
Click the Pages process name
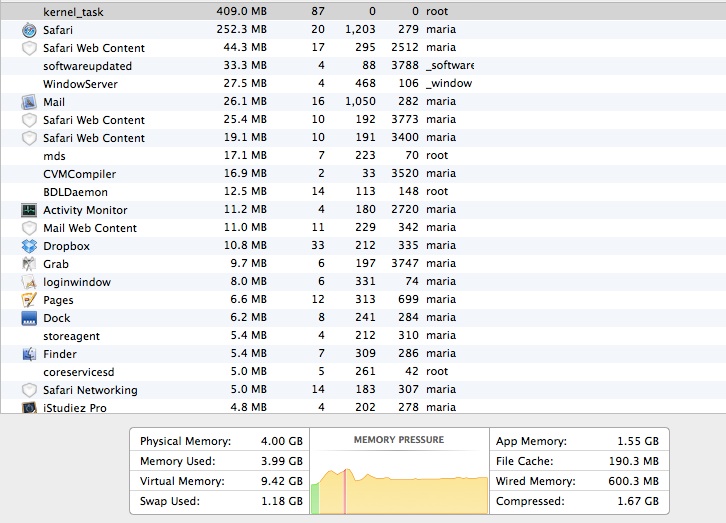[x=58, y=300]
